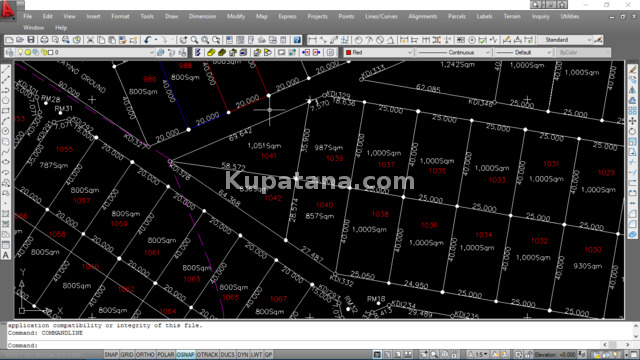
Task: Toggle POLAR tracking button
Action: pos(165,355)
